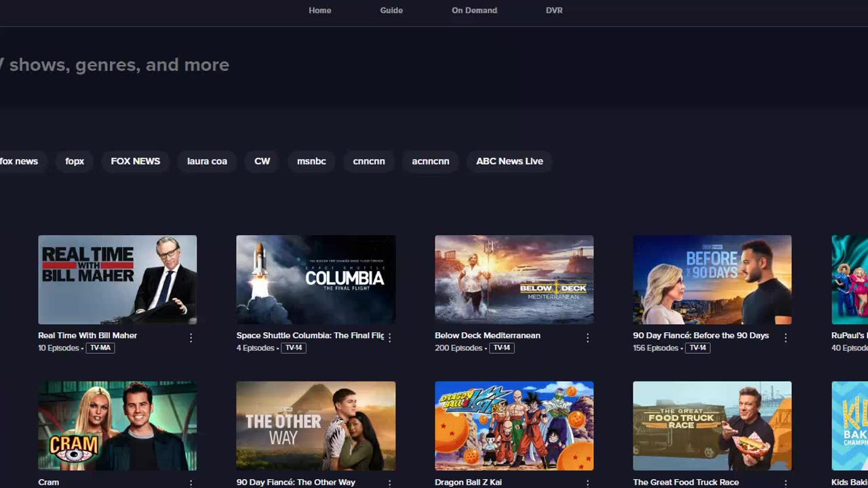The image size is (868, 488).
Task: Click TV-14 badge under Before the 90 Days
Action: [x=697, y=348]
